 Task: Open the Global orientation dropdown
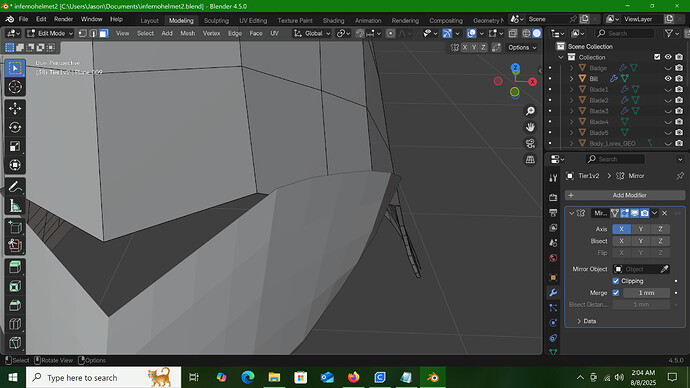(x=312, y=33)
